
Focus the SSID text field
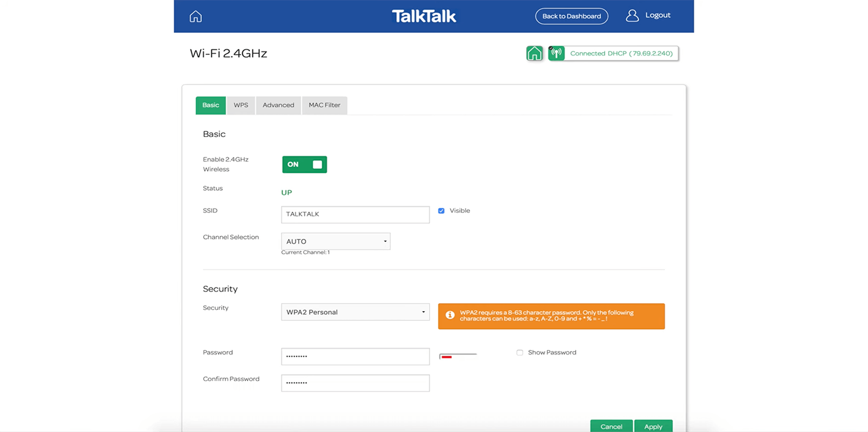[x=355, y=214]
